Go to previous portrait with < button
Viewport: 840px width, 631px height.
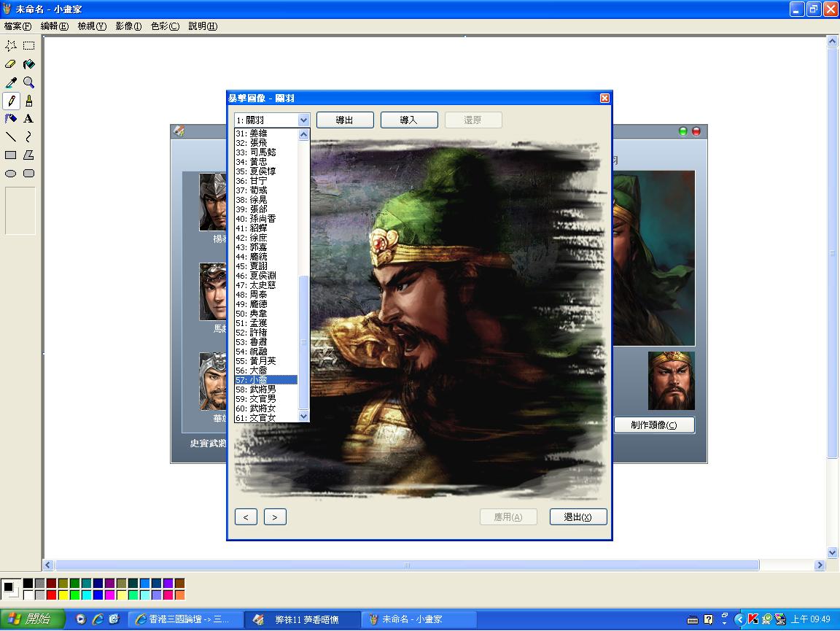coord(246,516)
